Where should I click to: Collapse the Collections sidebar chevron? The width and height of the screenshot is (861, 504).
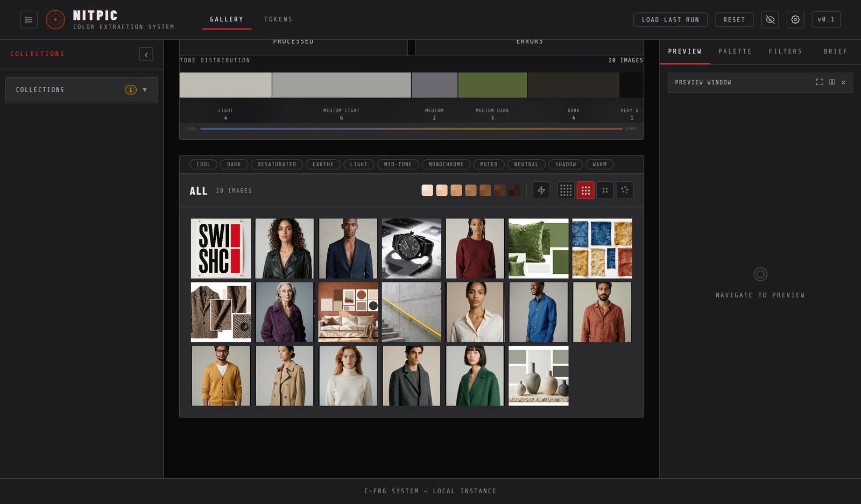(146, 54)
